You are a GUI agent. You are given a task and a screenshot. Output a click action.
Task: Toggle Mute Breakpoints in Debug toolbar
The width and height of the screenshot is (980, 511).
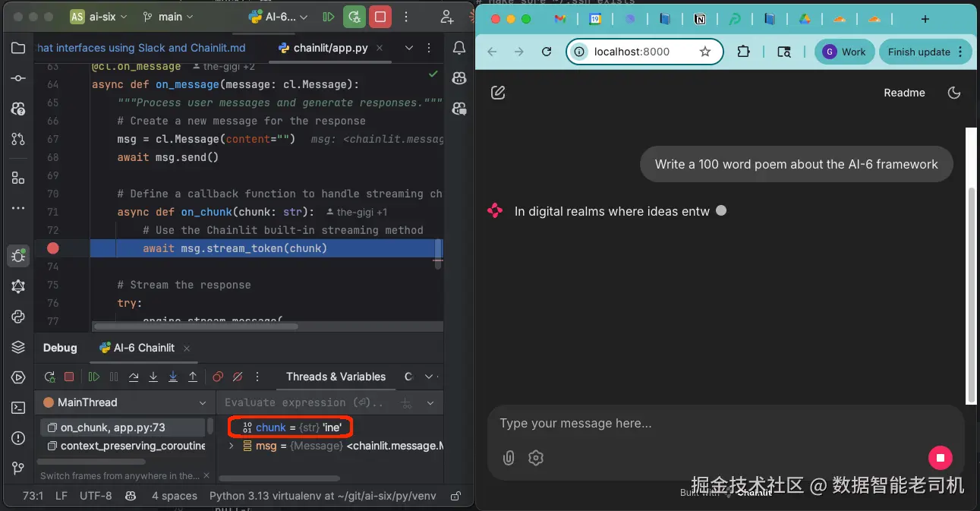tap(238, 377)
